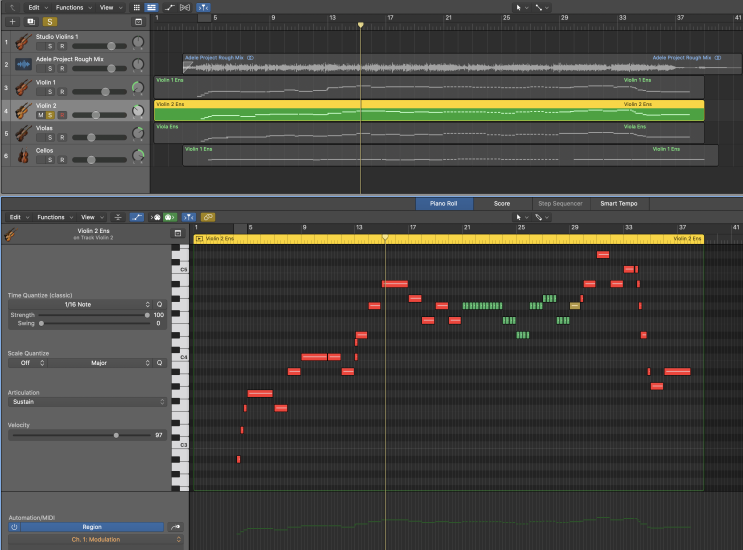
Task: Click the Violas track instrument icon
Action: 22,133
